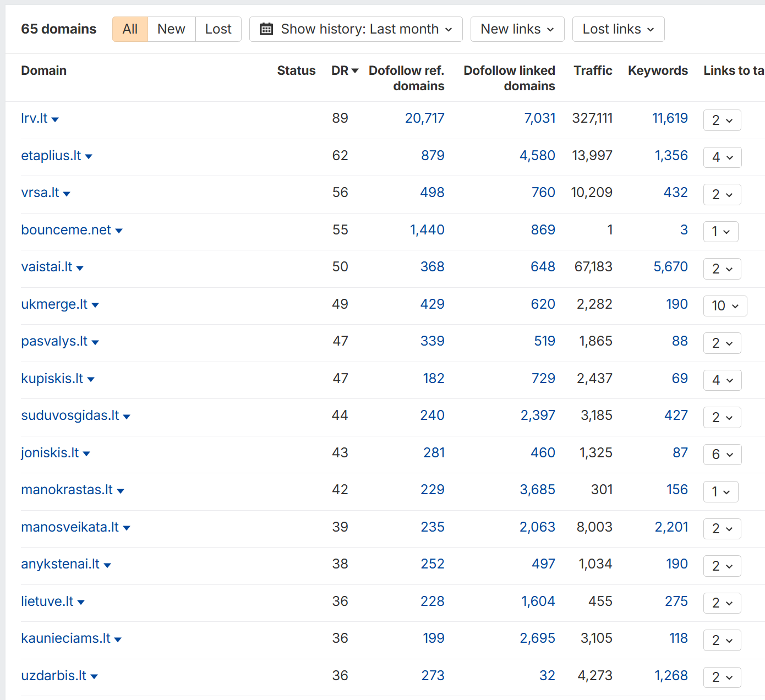Open the suduvosgidas.lt domain link
This screenshot has width=765, height=700.
70,415
